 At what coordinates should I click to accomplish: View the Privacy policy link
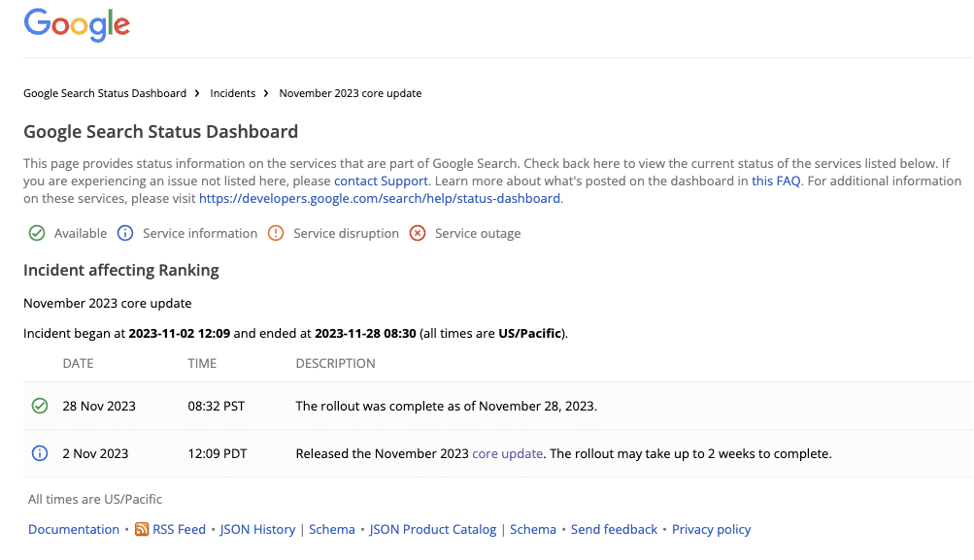click(x=711, y=529)
